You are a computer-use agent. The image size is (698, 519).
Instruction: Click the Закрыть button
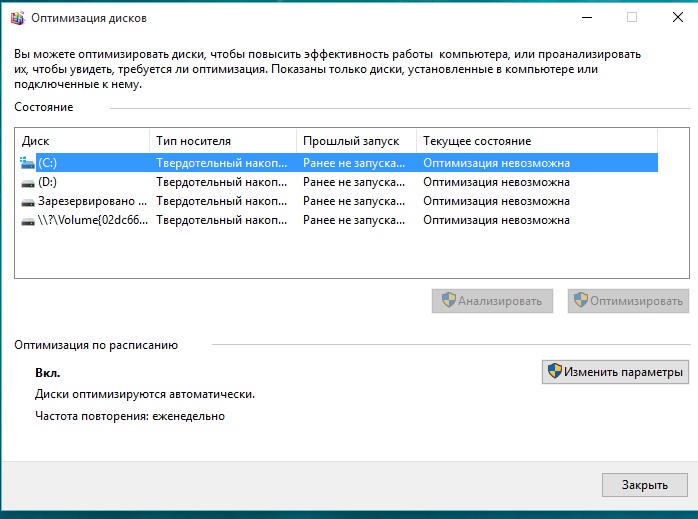(x=644, y=485)
